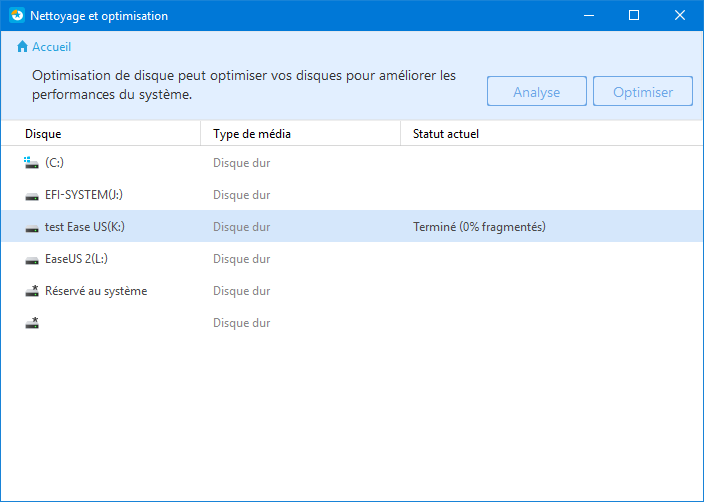
Task: Close the Nettoyage et optimisation window
Action: point(680,15)
